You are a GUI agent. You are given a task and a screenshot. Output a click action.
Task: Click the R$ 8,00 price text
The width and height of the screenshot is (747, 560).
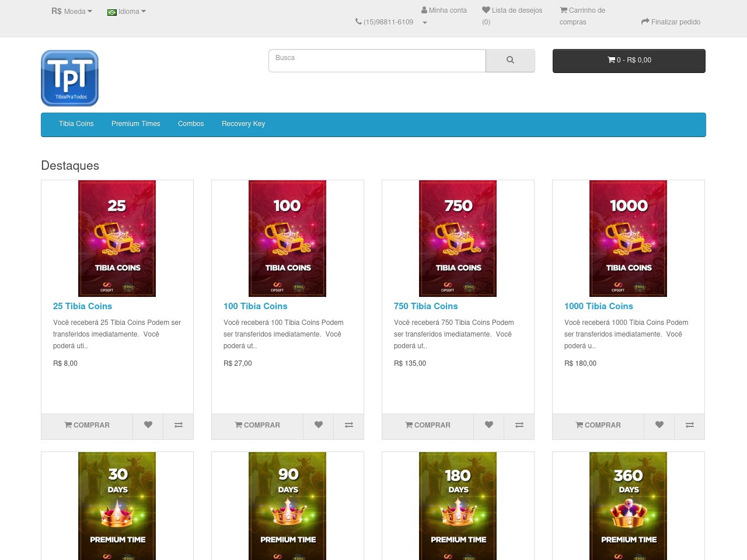click(65, 363)
